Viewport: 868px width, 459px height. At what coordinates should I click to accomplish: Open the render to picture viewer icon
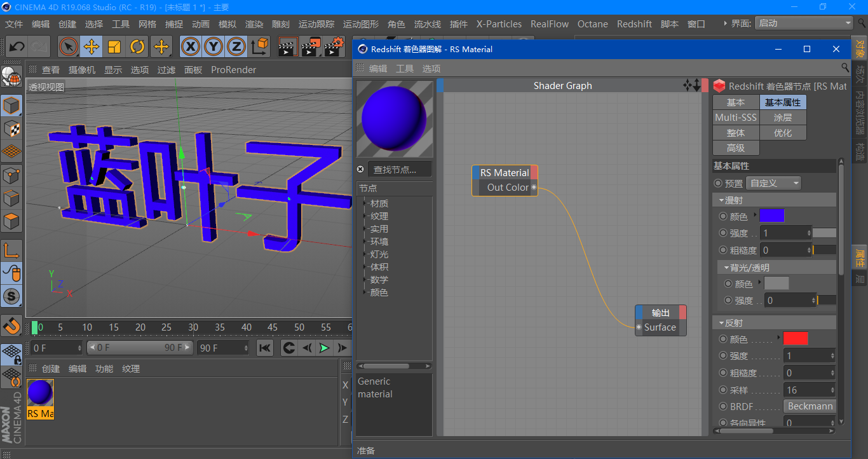click(311, 46)
